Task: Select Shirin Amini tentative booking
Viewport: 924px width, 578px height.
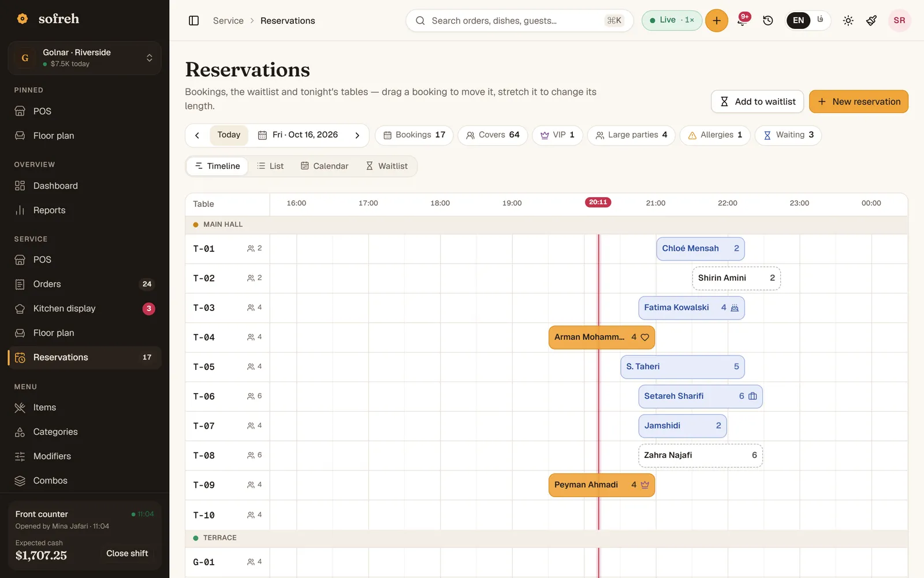Action: (x=736, y=279)
